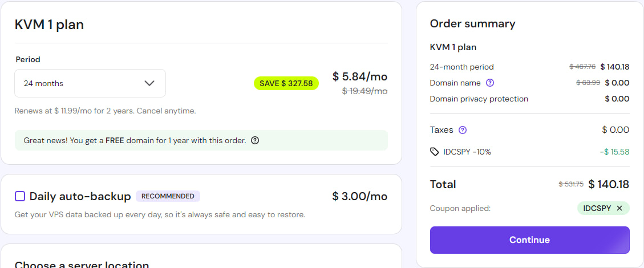This screenshot has width=644, height=268.
Task: Click the Domain name help icon
Action: (489, 83)
